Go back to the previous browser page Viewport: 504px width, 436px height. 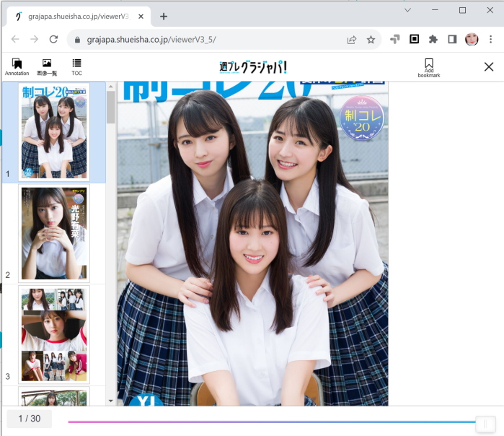click(x=15, y=40)
